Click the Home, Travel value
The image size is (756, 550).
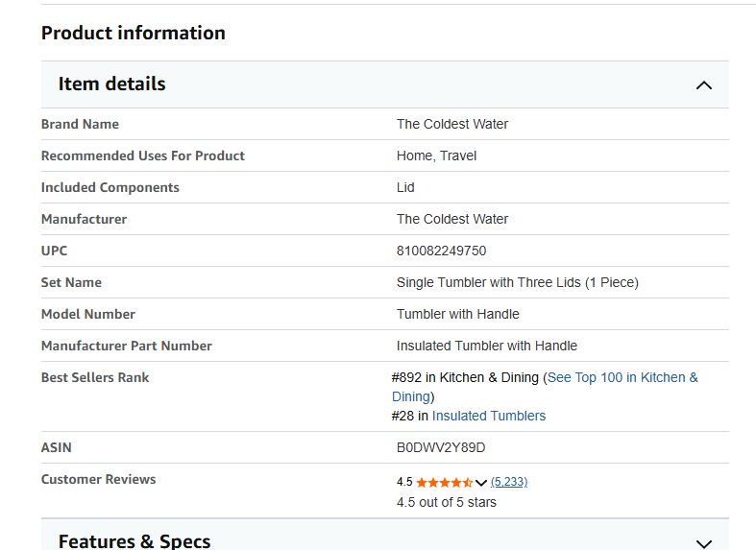point(436,156)
